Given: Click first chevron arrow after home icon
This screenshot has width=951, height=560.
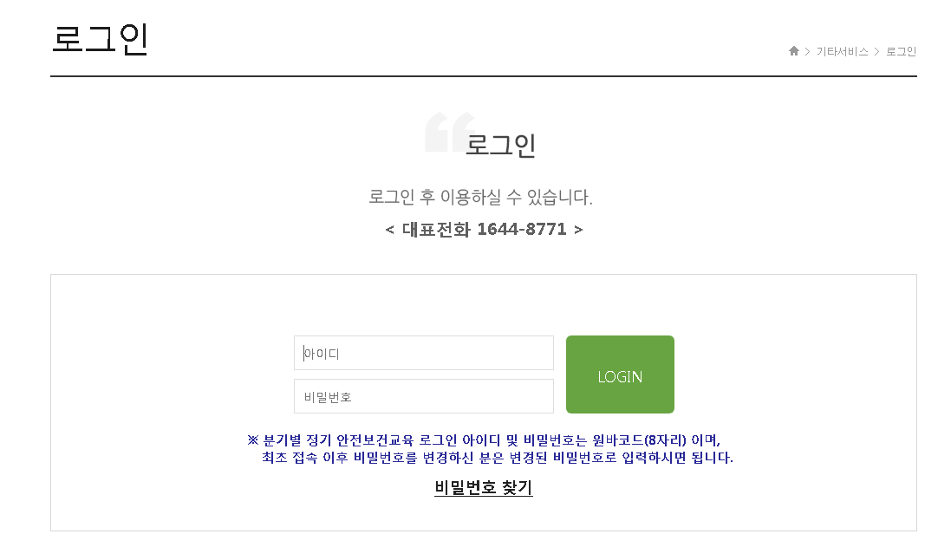Looking at the screenshot, I should pyautogui.click(x=807, y=51).
